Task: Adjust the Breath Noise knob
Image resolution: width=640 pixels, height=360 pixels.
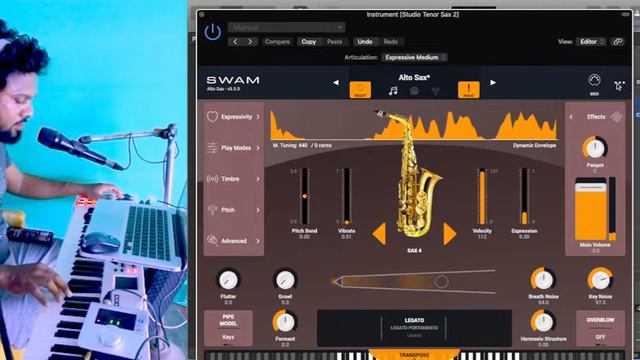Action: (x=543, y=280)
